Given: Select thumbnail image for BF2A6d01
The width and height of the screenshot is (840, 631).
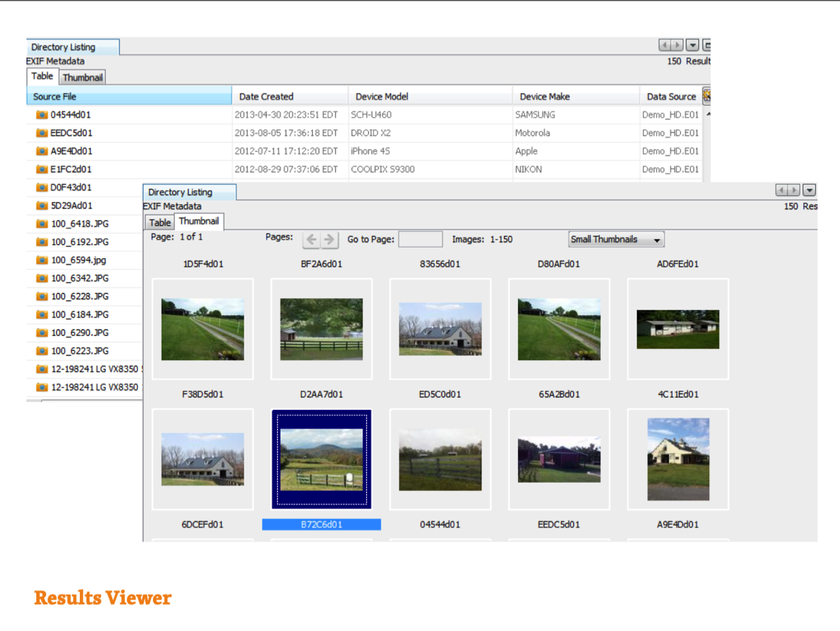Looking at the screenshot, I should [321, 329].
